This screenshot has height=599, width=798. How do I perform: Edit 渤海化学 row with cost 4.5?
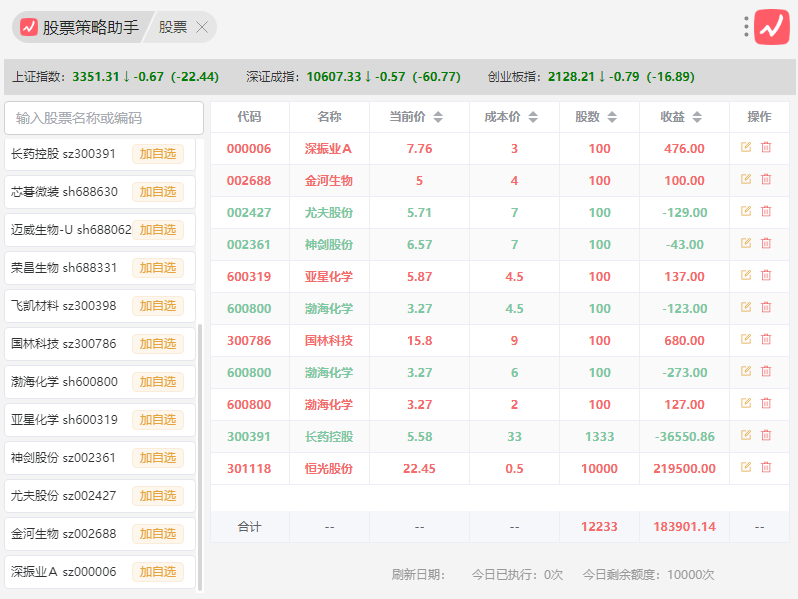746,307
